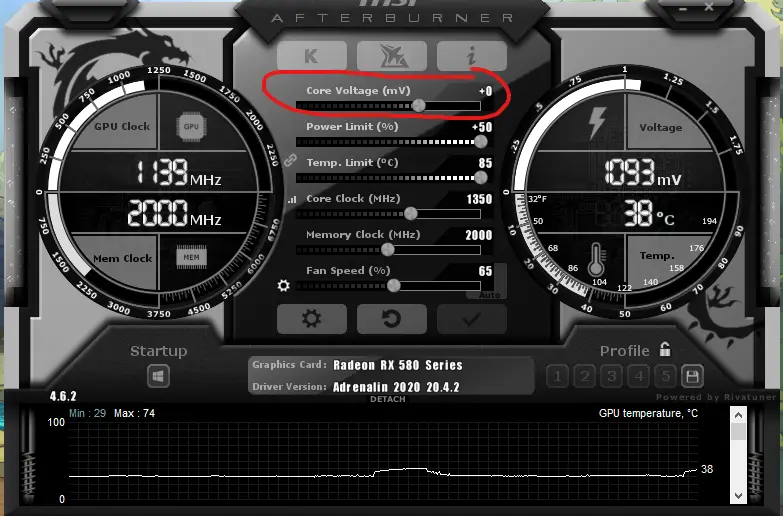Click the DETACH monitor label
The width and height of the screenshot is (783, 516).
pyautogui.click(x=388, y=399)
